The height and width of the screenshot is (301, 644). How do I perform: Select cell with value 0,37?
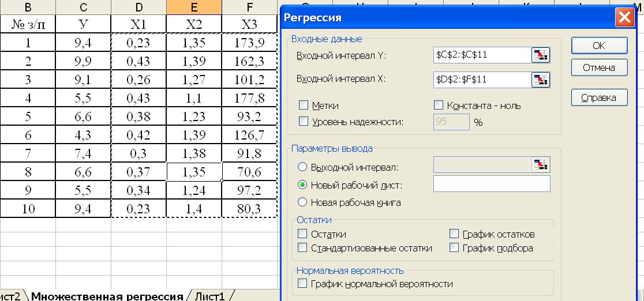(138, 172)
